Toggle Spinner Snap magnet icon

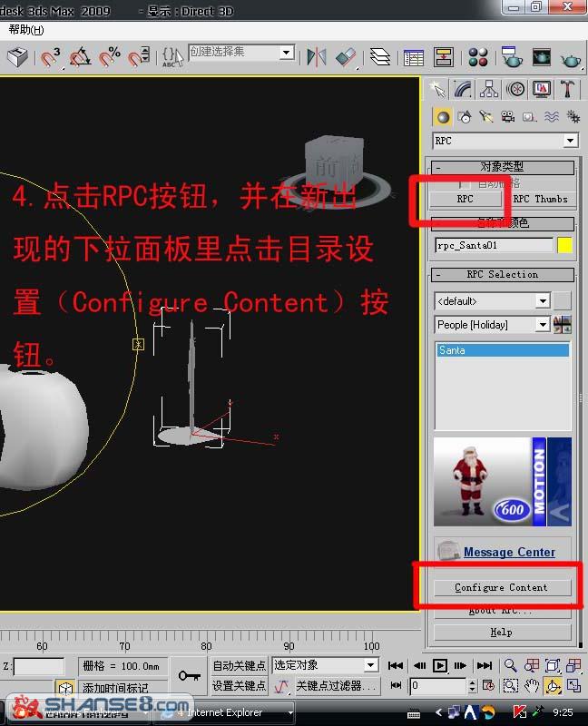click(x=139, y=58)
